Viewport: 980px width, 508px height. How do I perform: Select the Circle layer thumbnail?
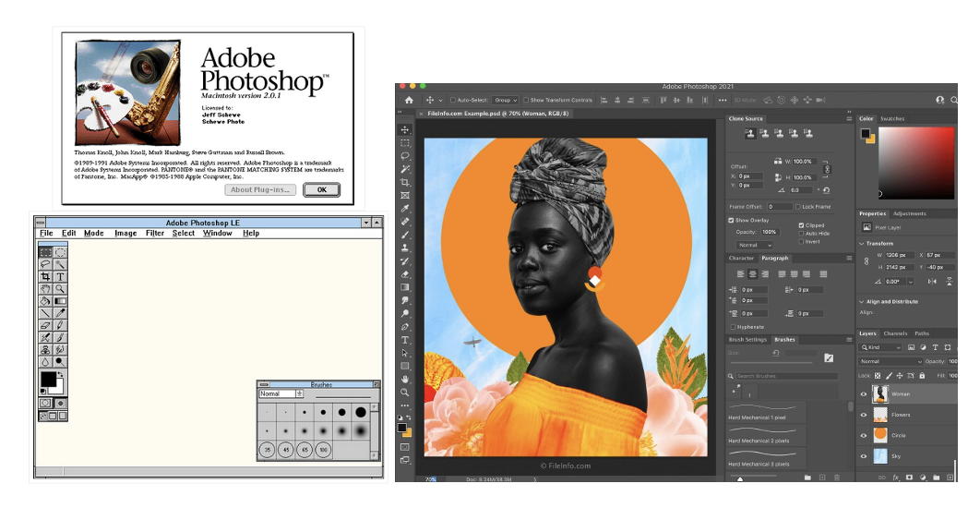point(879,435)
